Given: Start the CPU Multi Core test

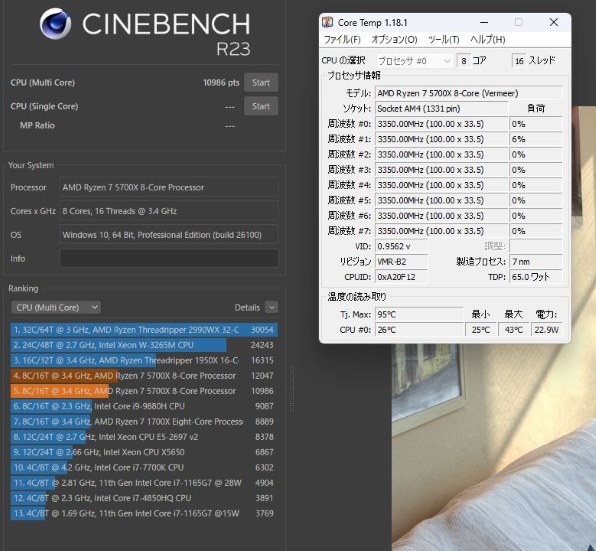Looking at the screenshot, I should tap(261, 82).
